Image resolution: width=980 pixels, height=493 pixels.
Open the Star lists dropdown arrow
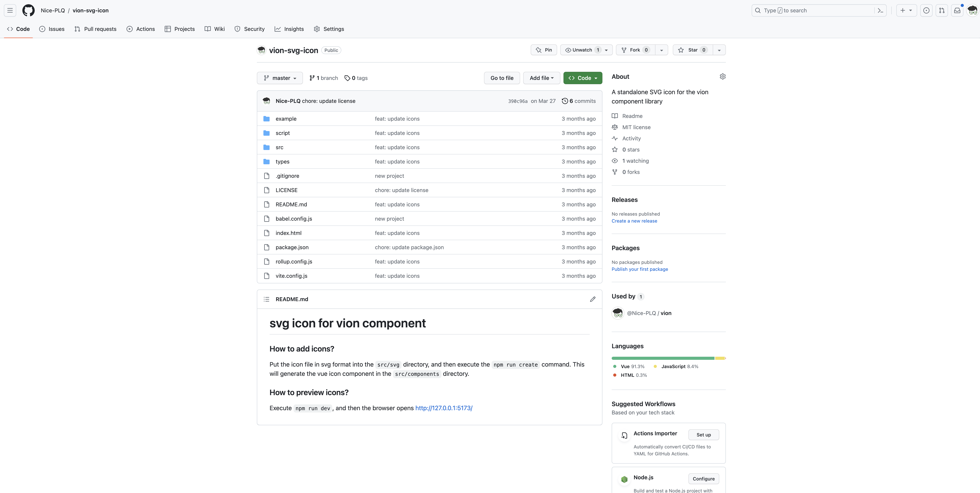click(719, 50)
